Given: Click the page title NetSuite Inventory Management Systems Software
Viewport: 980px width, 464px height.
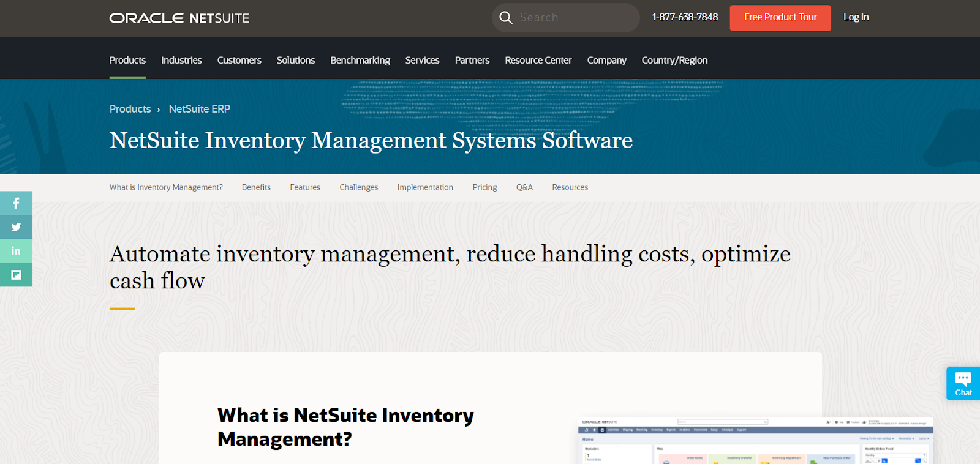Looking at the screenshot, I should (x=371, y=140).
